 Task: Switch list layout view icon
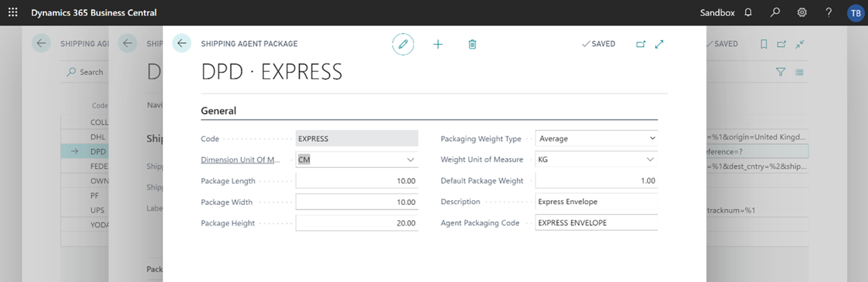pos(800,72)
